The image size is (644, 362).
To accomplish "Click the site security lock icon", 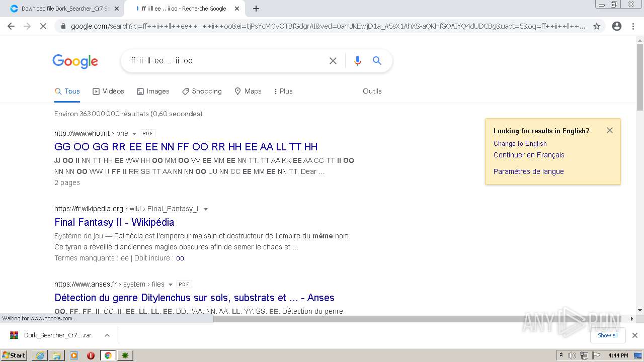I will click(63, 26).
